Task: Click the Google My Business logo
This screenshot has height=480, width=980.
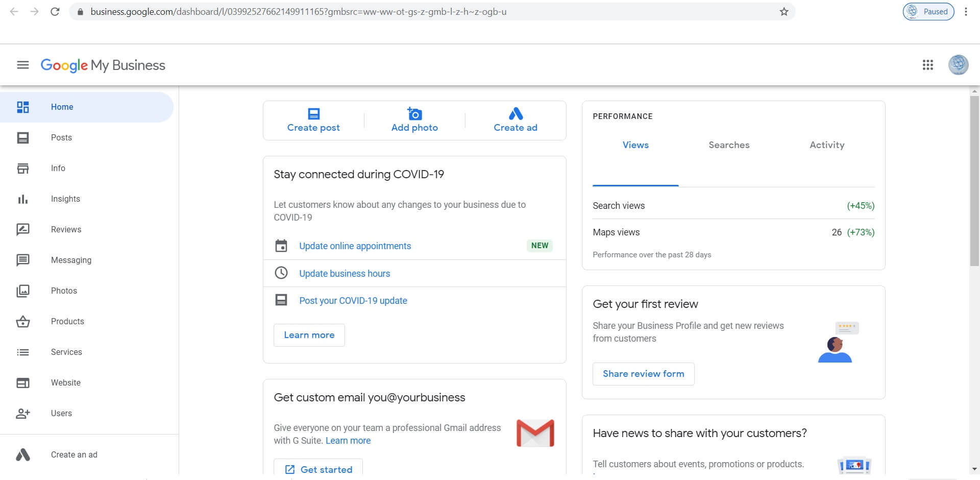Action: coord(103,65)
